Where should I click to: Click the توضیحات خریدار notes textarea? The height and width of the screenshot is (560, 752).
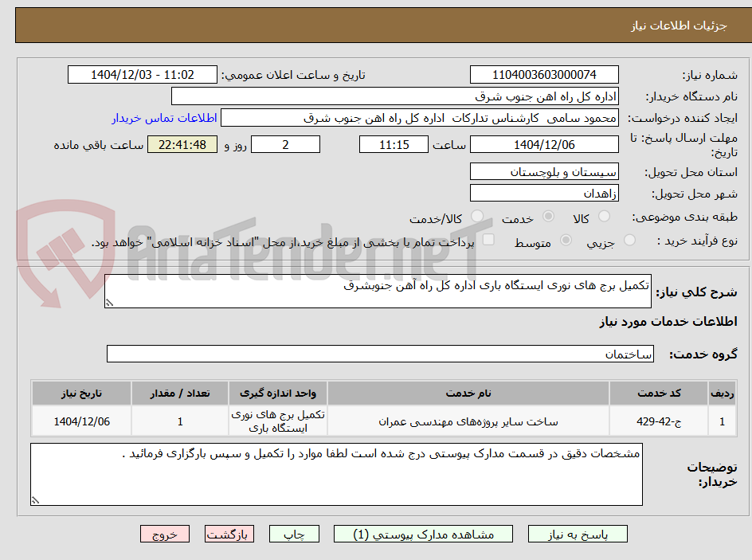tap(336, 474)
